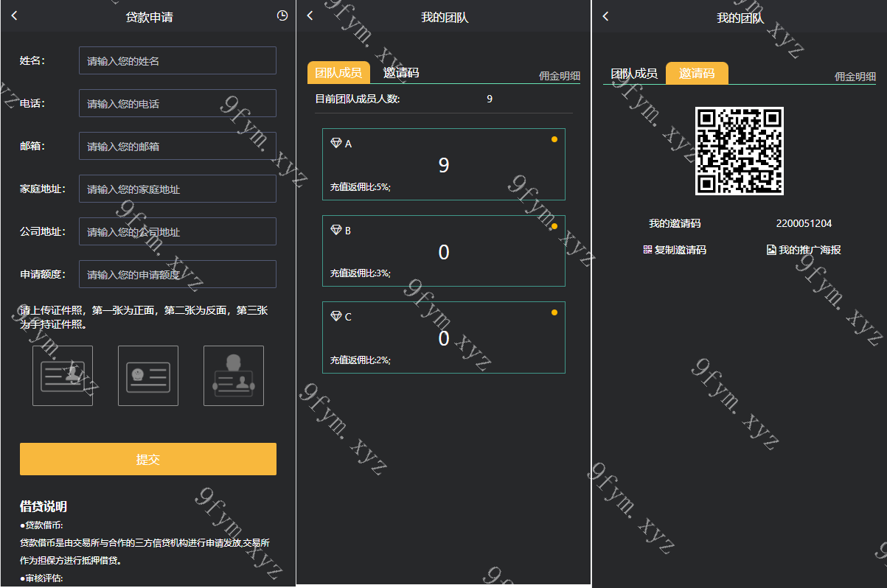The height and width of the screenshot is (588, 887).
Task: Focus the 公司地址 input field
Action: [x=178, y=231]
